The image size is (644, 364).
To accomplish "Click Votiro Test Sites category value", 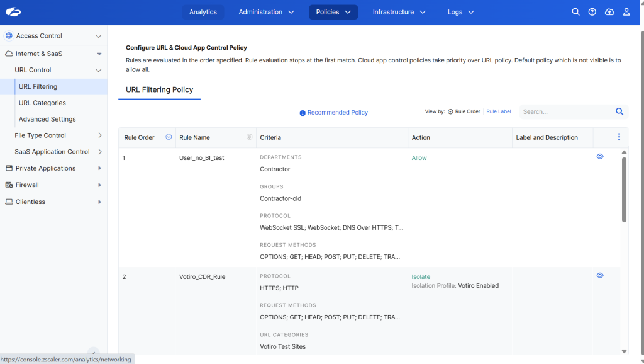I will (282, 347).
